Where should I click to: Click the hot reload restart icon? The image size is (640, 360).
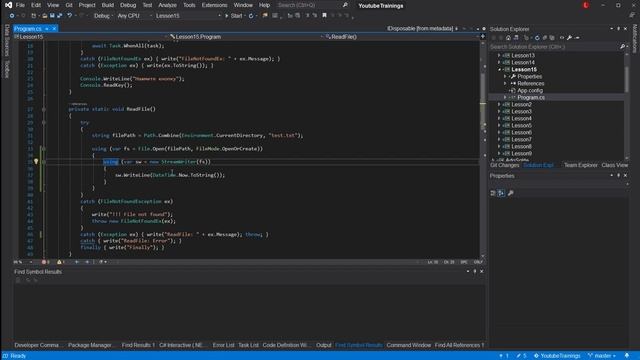click(251, 16)
